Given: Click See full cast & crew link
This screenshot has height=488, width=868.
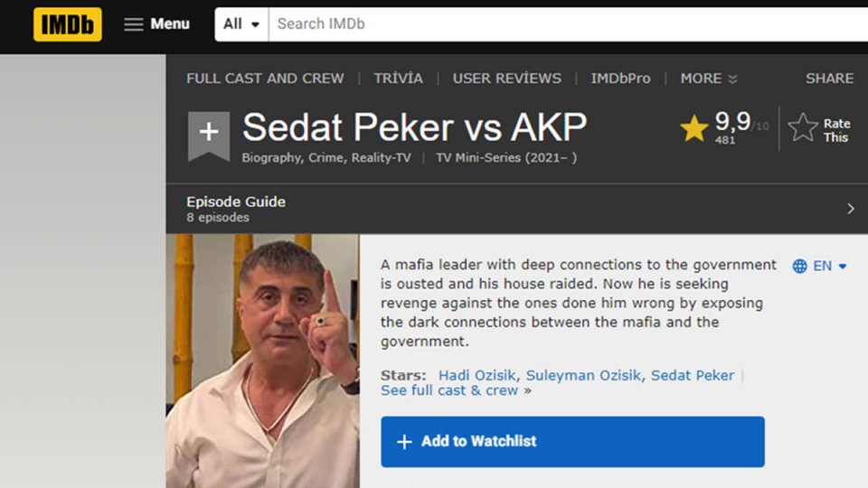Looking at the screenshot, I should tap(449, 390).
